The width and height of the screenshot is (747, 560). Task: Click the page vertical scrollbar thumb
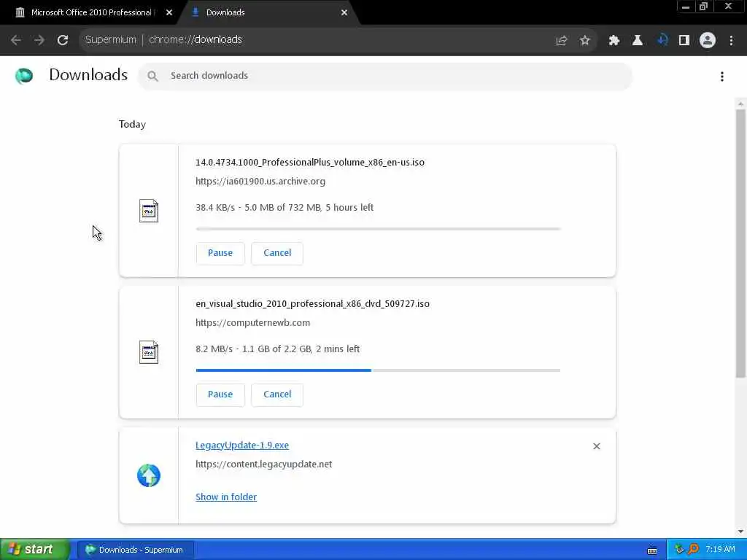(740, 243)
